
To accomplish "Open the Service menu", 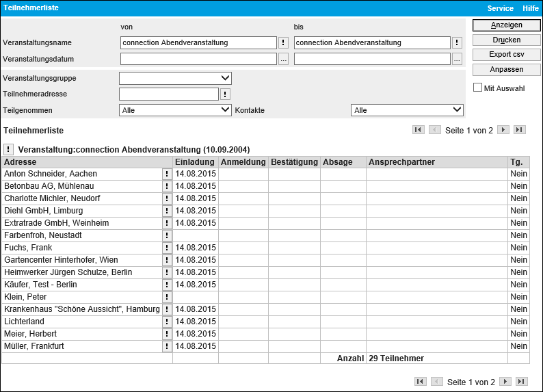I will click(x=500, y=8).
